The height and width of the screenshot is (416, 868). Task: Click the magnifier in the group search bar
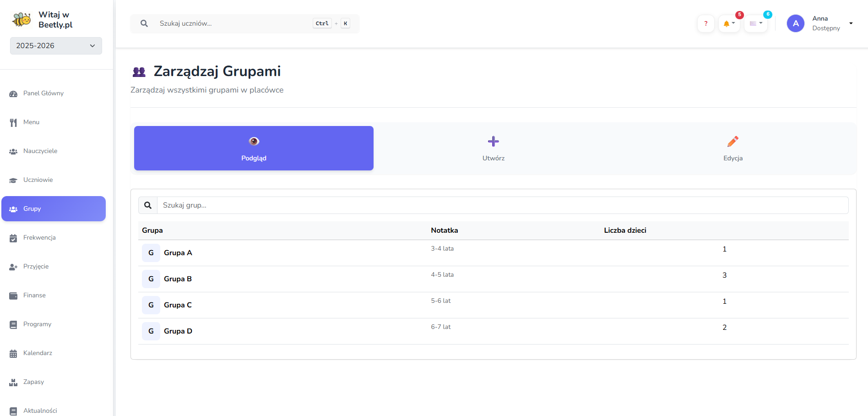click(147, 205)
